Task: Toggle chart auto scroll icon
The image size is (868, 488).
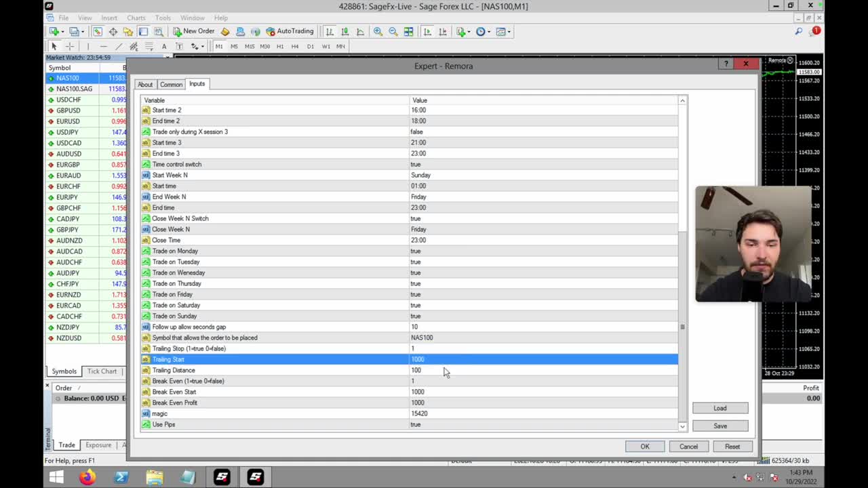Action: [x=427, y=31]
